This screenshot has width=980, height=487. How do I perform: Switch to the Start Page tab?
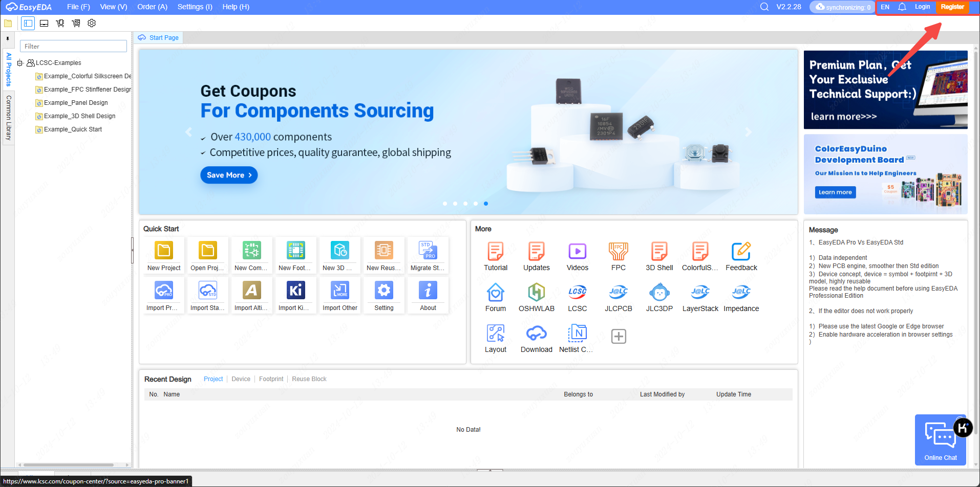(158, 38)
